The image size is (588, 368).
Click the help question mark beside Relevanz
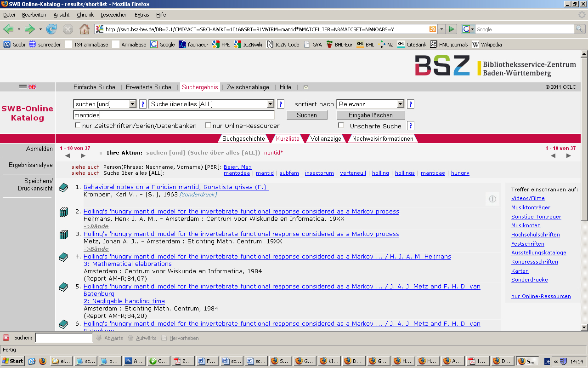[x=411, y=104]
